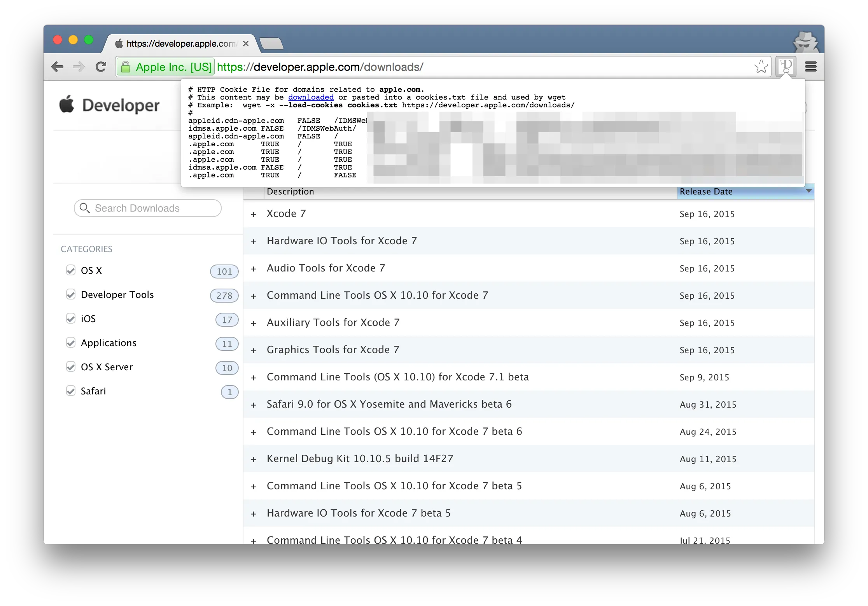Click the browser forward arrow
868x606 pixels.
tap(79, 67)
